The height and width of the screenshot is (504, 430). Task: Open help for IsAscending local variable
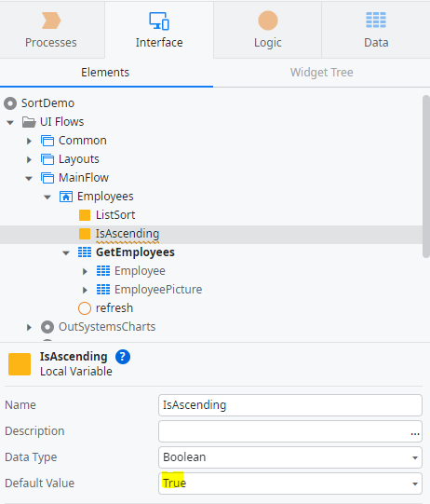pyautogui.click(x=123, y=357)
